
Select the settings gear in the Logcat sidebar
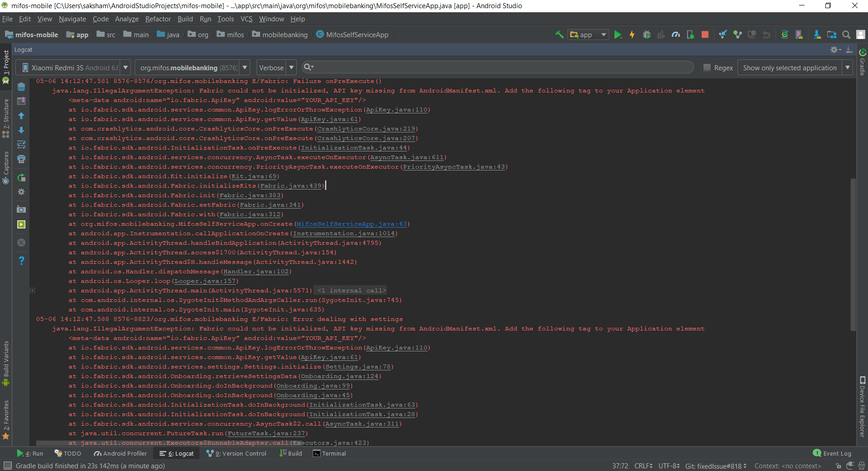pos(21,192)
